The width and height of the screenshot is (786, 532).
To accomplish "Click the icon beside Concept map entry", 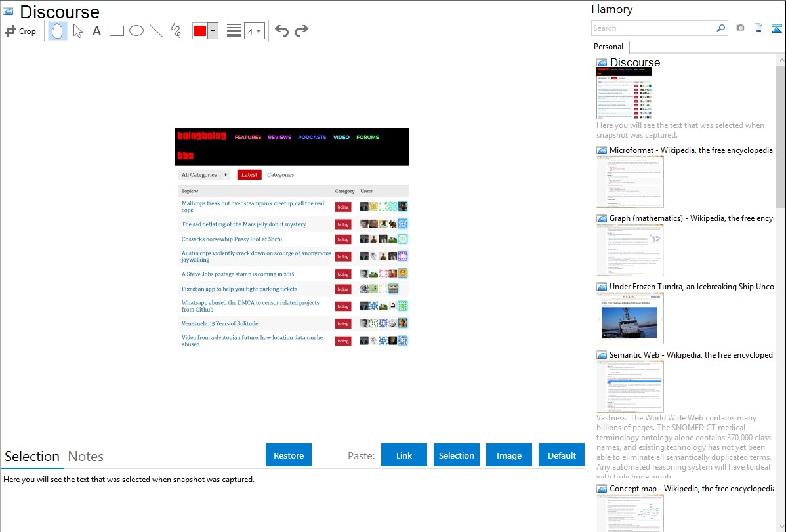I will [x=602, y=489].
